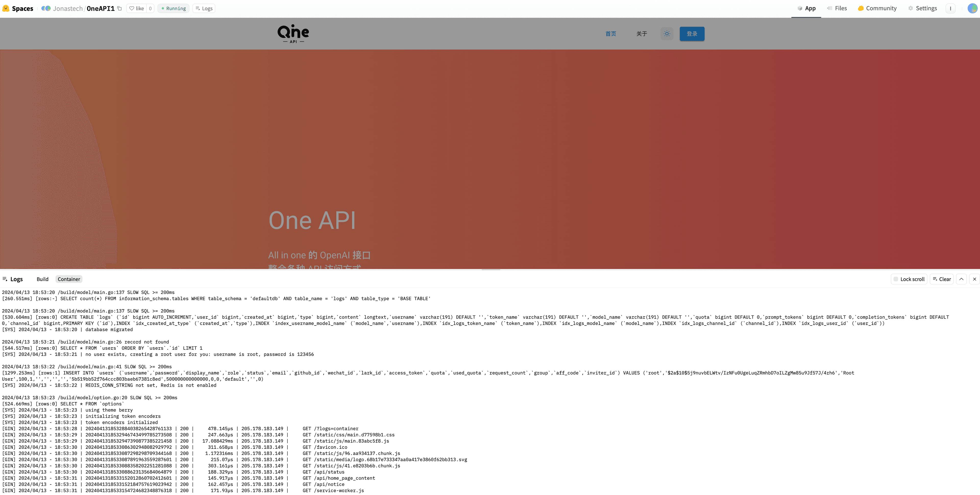
Task: Click the 登录 login button
Action: click(692, 33)
